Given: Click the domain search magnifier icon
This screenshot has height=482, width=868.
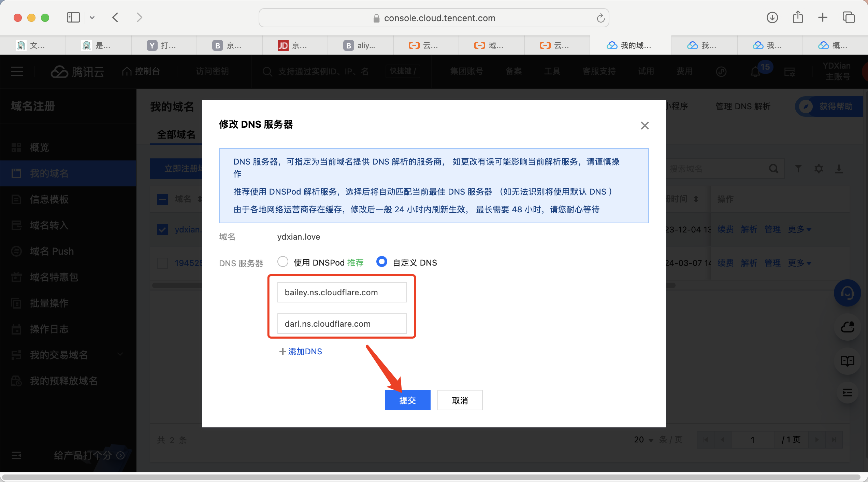Looking at the screenshot, I should pos(774,169).
